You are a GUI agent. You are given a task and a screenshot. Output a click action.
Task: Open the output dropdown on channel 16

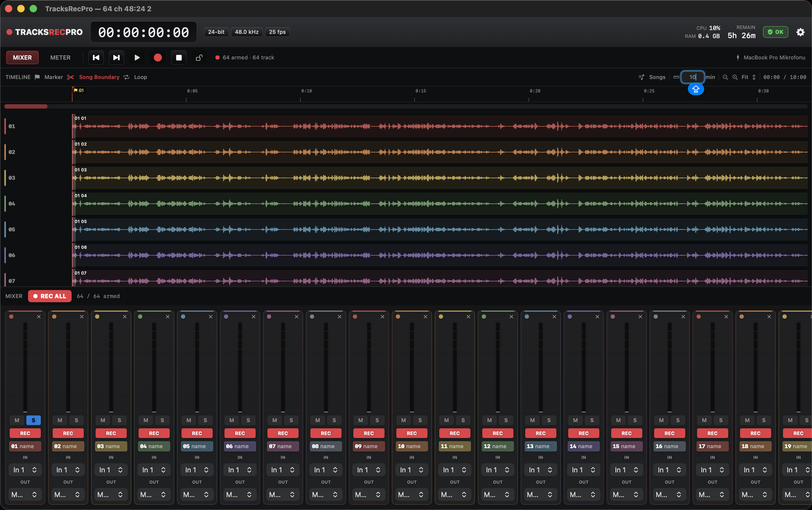669,495
